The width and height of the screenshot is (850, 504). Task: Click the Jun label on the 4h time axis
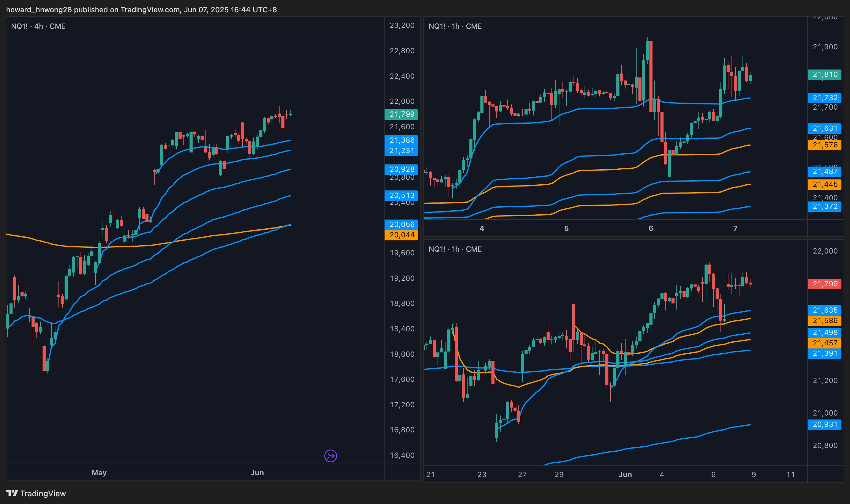pos(257,472)
